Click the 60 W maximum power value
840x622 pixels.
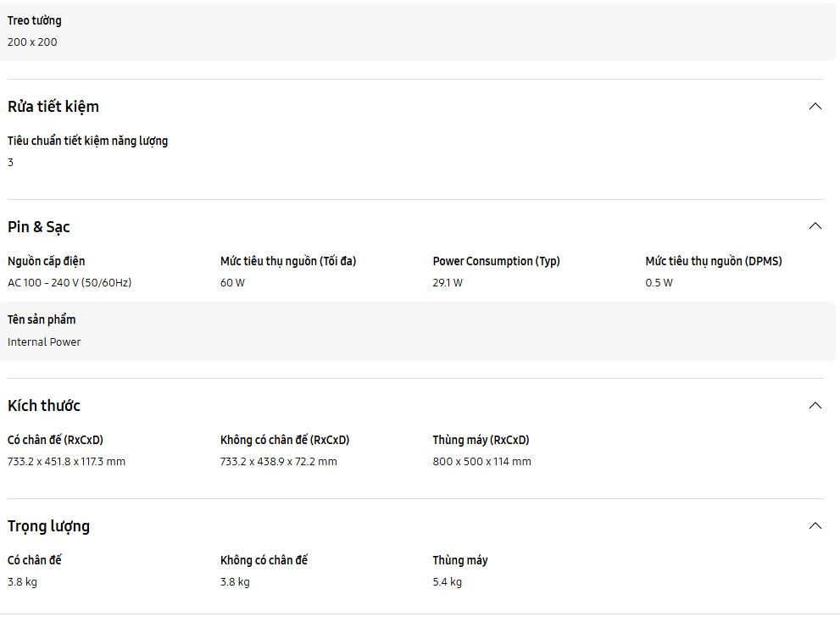coord(232,282)
